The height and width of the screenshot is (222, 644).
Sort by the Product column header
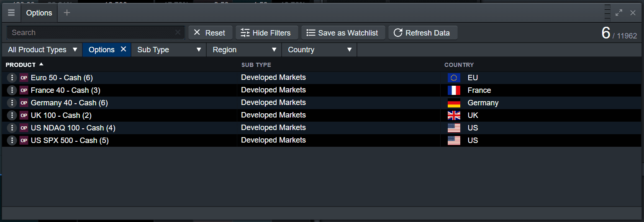point(21,65)
